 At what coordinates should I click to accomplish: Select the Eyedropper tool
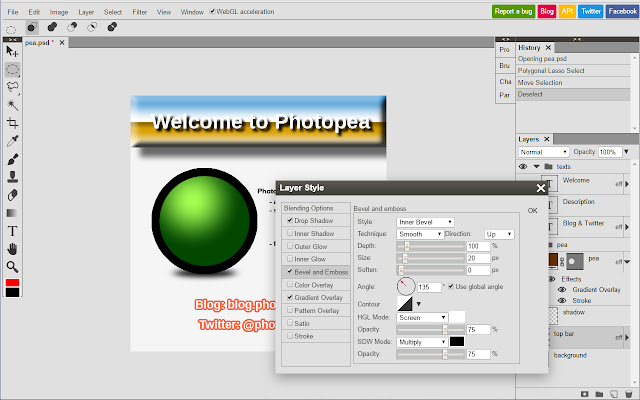(12, 141)
